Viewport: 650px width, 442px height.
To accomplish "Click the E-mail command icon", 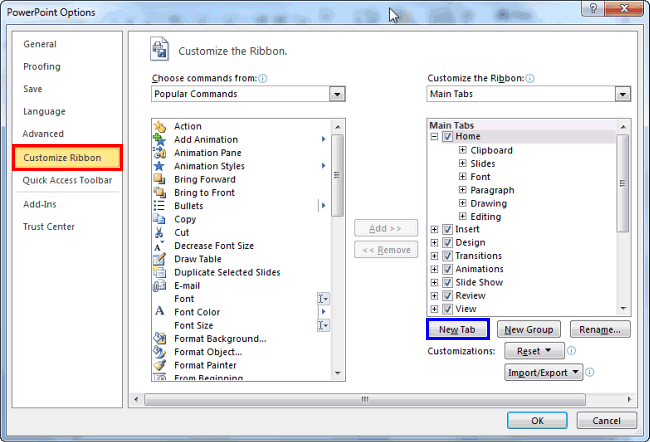I will (160, 286).
